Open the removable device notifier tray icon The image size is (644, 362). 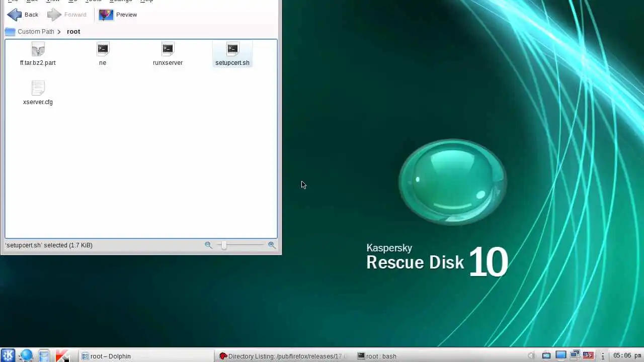click(x=546, y=356)
